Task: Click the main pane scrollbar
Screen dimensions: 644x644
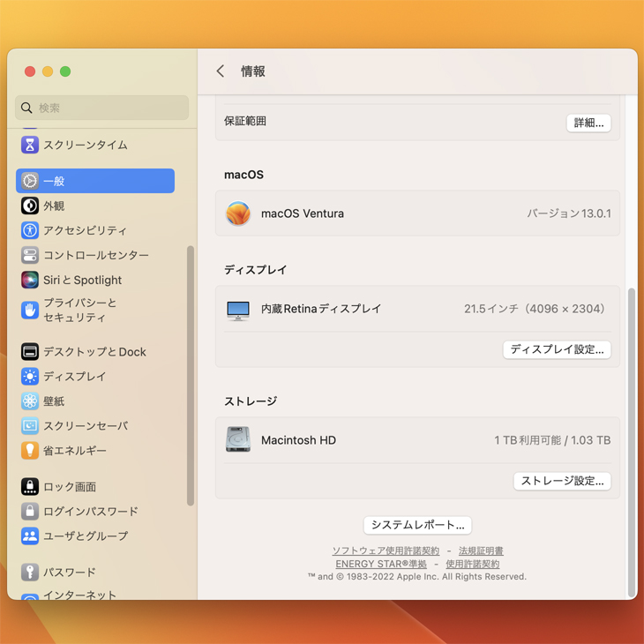Action: pyautogui.click(x=632, y=442)
